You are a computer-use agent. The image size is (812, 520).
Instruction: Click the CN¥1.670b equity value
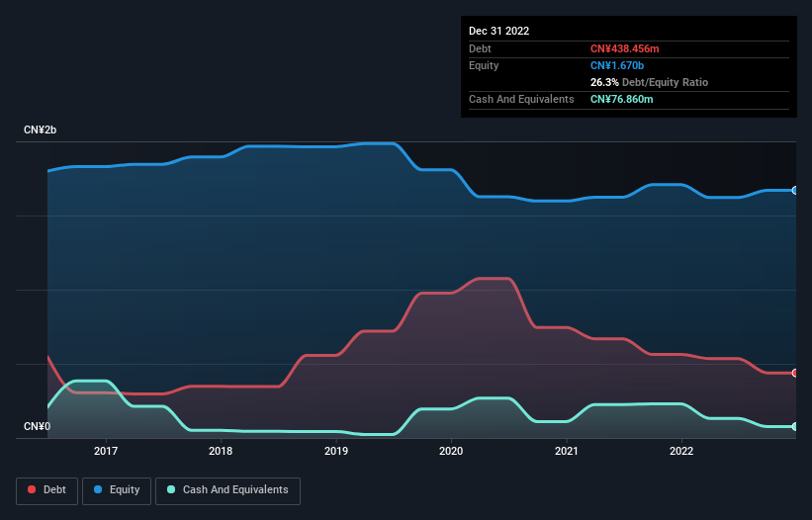click(x=617, y=65)
